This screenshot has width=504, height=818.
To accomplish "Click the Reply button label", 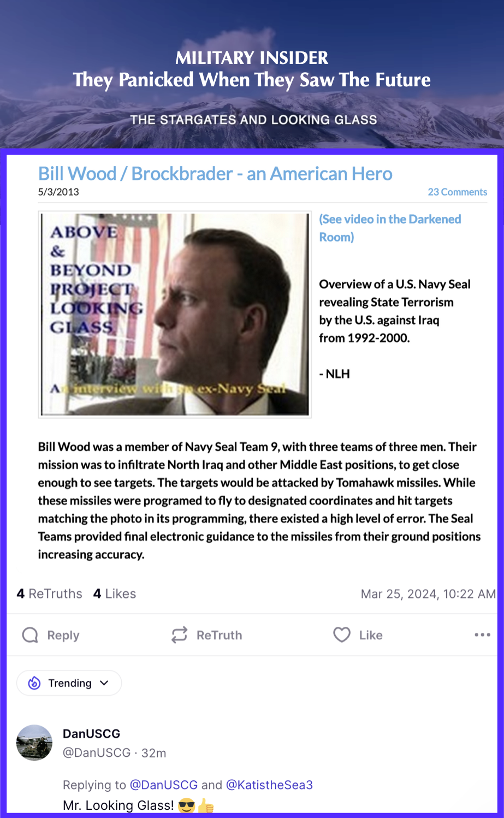I will click(x=63, y=635).
